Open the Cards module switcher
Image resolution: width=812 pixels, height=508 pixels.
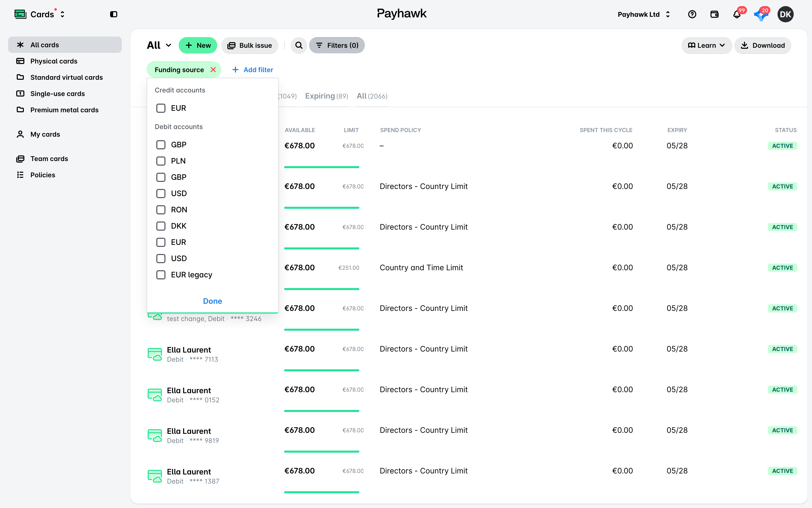tap(40, 14)
